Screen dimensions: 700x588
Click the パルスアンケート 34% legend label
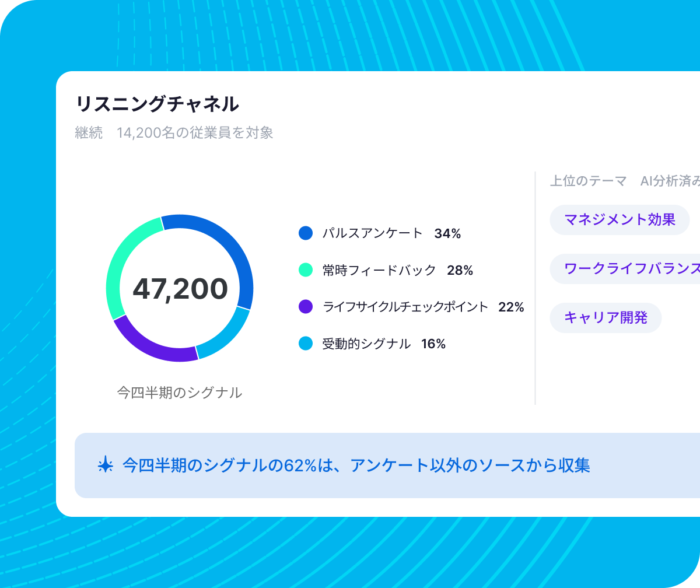point(391,233)
